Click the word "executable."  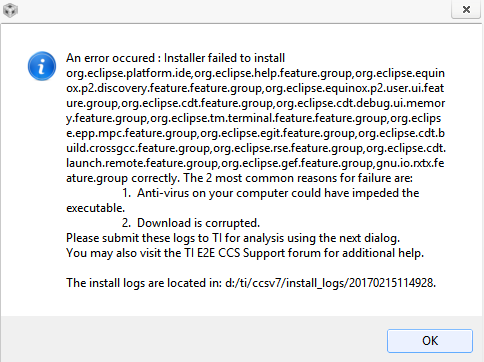click(95, 208)
